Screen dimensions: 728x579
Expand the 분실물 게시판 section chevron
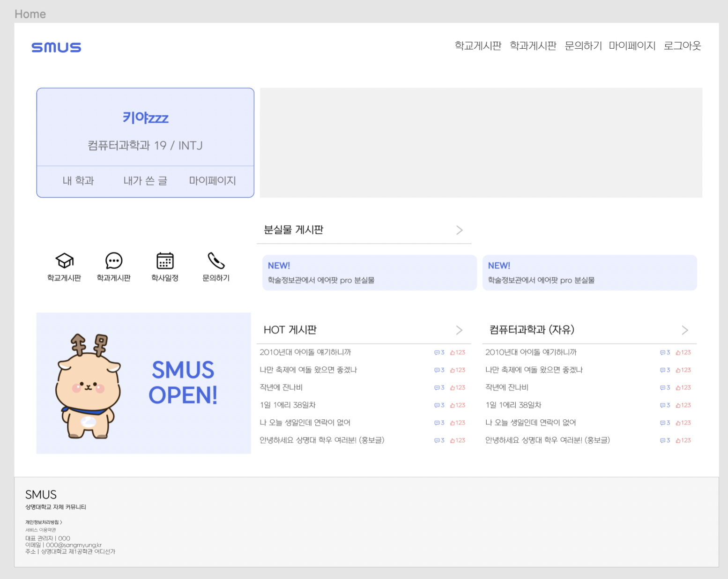(x=459, y=230)
